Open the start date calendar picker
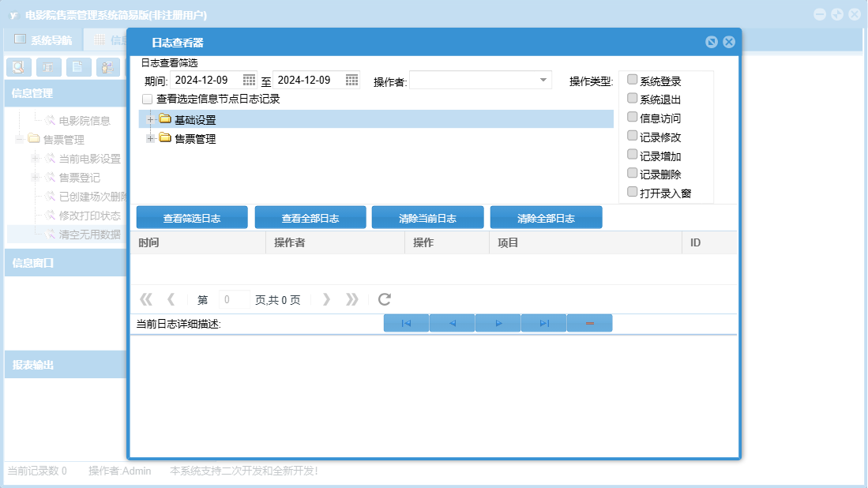 coord(249,80)
